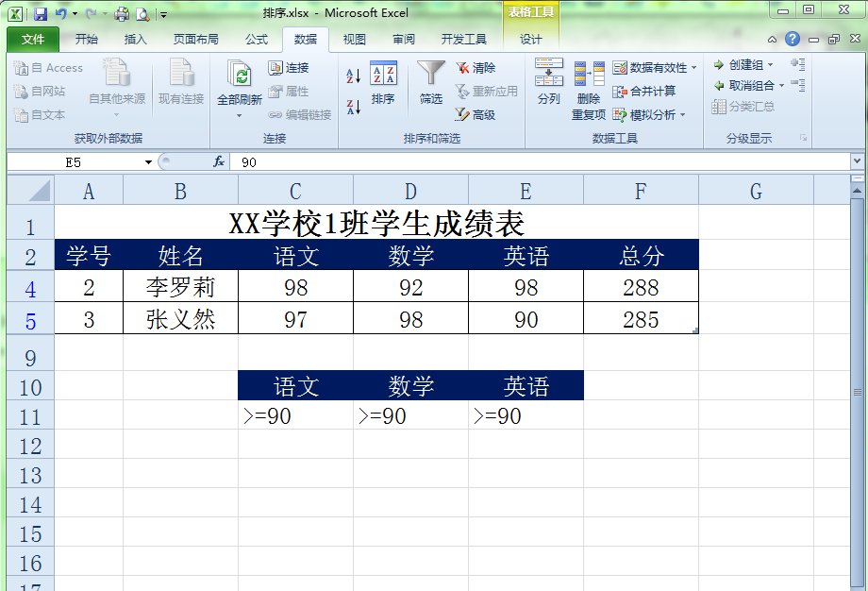
Task: Click the formula bar input showing 90
Action: pyautogui.click(x=540, y=161)
